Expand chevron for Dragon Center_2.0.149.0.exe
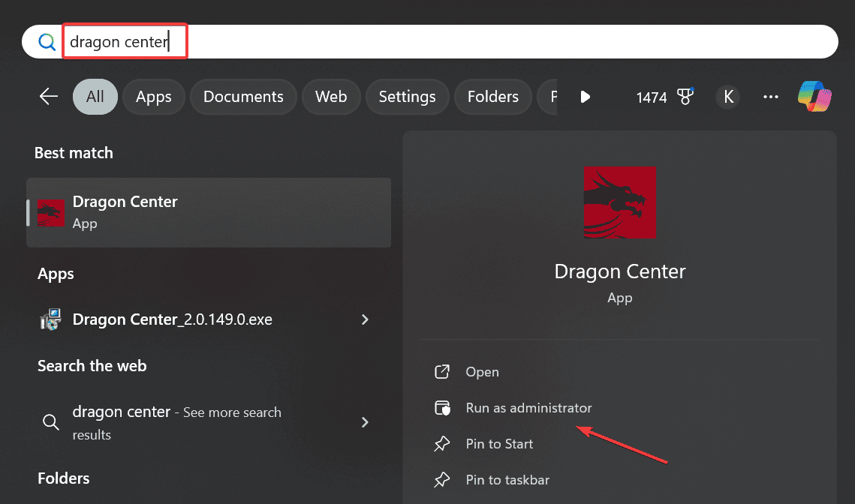 pos(365,319)
